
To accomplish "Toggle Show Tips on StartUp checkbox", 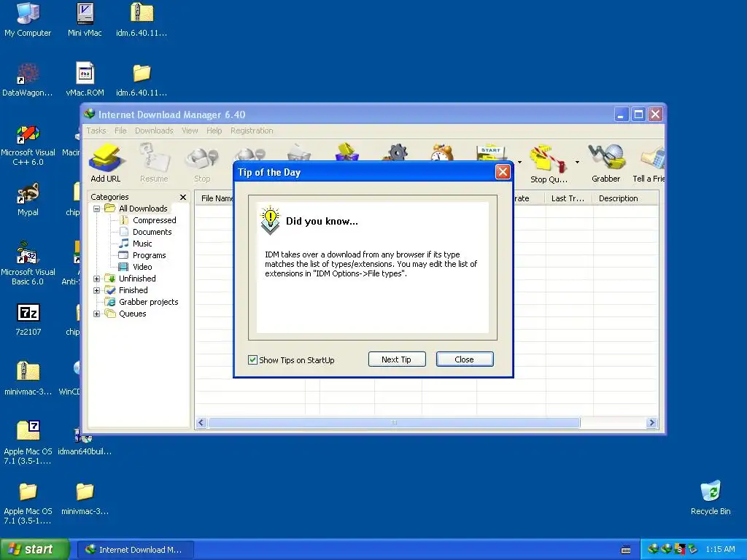I will (x=252, y=359).
